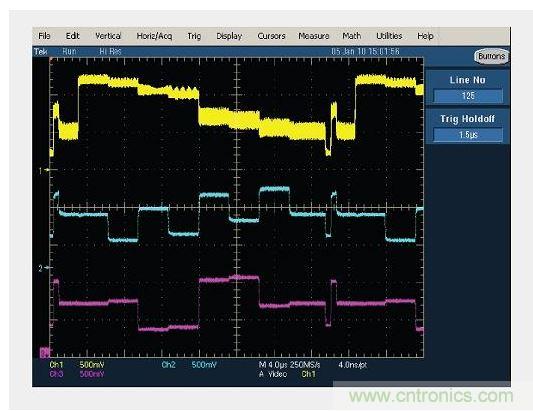The image size is (533, 411).
Task: Click the Ch1 500mV scale readout
Action: pyautogui.click(x=77, y=365)
